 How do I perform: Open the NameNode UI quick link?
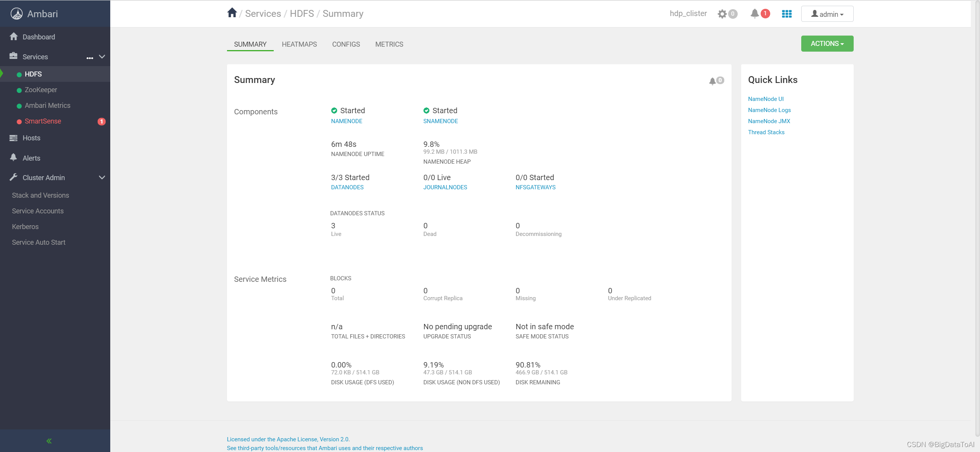coord(766,99)
